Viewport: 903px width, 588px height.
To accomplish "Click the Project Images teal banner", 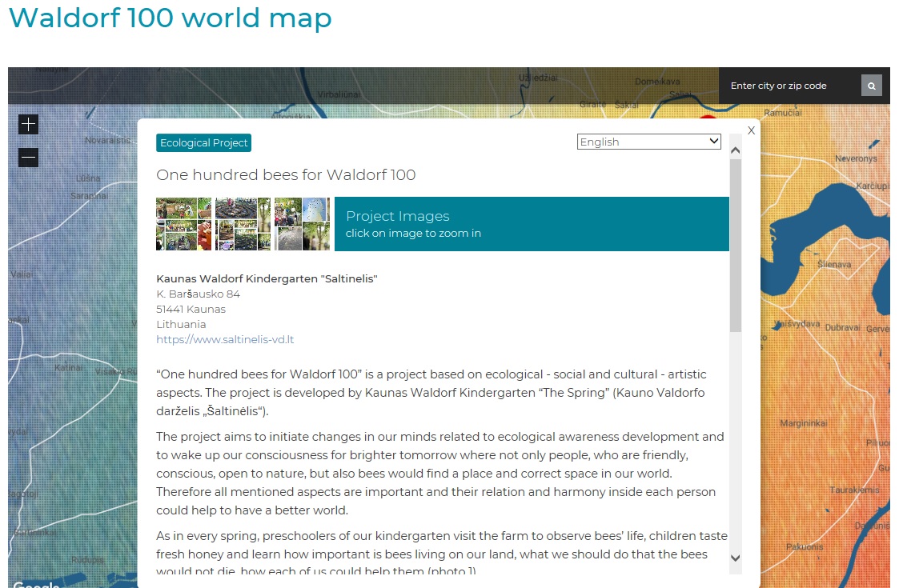I will (532, 224).
